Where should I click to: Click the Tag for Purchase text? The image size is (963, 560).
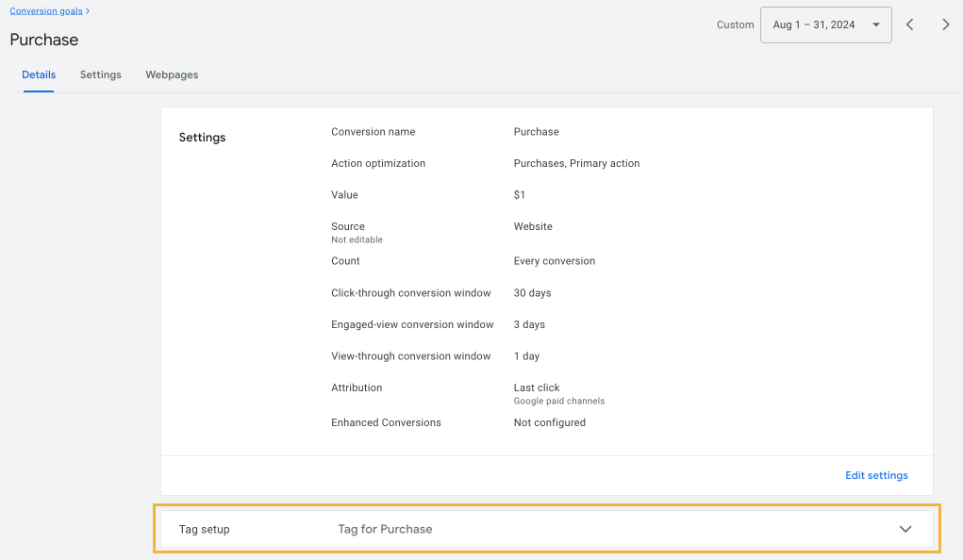click(385, 529)
